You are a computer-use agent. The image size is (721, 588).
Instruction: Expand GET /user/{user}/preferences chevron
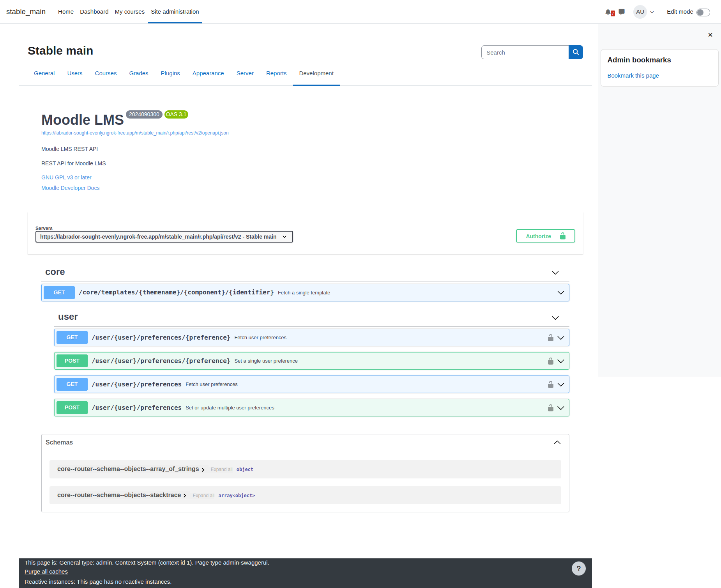pos(560,384)
